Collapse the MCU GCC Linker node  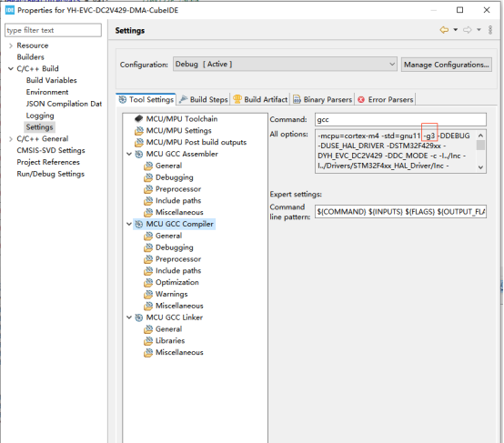pos(129,317)
